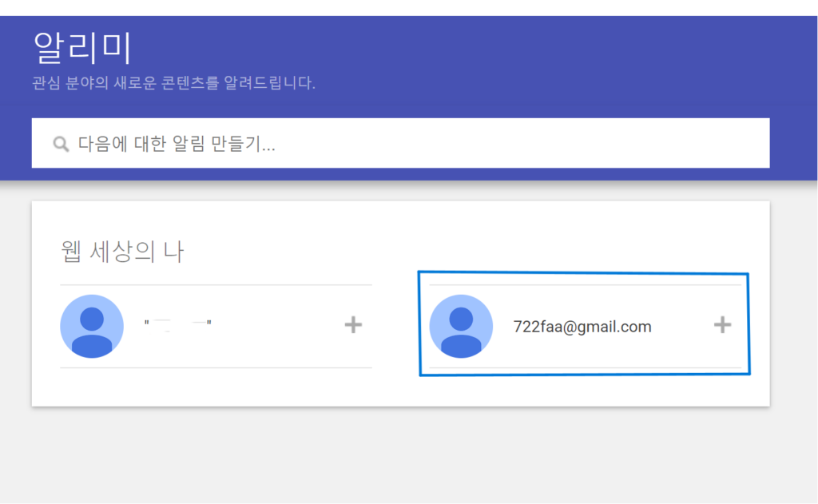Click the blue highlight border around email row
Viewport: 818px width, 504px height.
584,273
